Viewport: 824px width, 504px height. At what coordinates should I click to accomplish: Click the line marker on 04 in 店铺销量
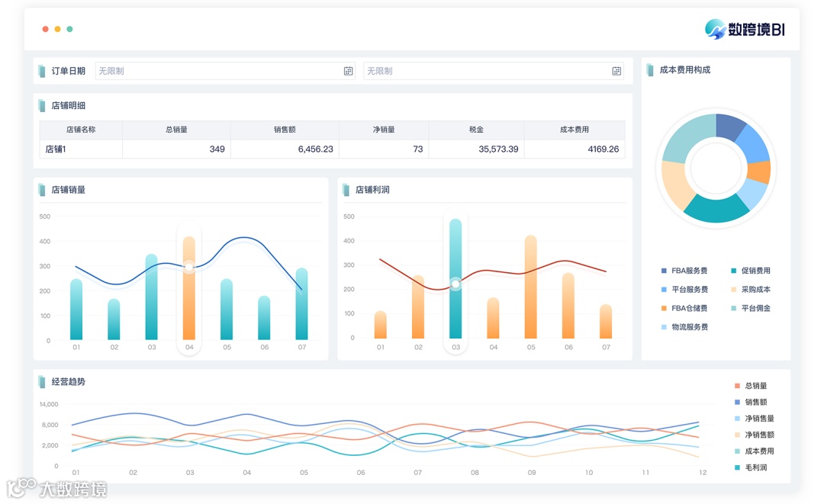[x=189, y=267]
